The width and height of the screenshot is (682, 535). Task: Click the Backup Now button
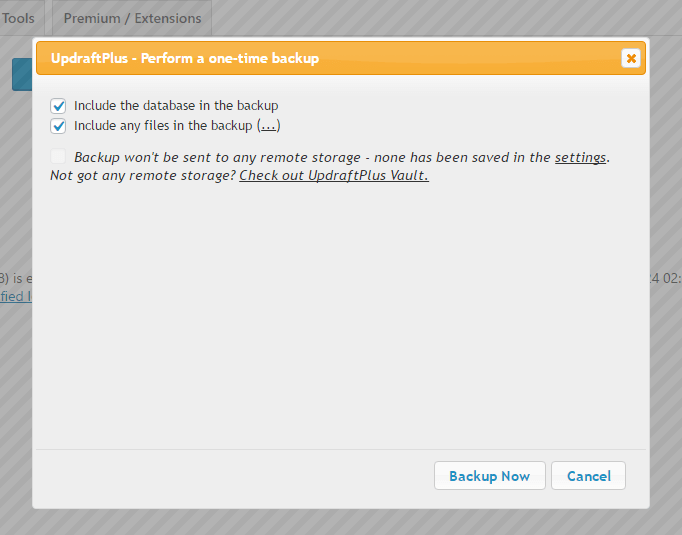(x=489, y=476)
